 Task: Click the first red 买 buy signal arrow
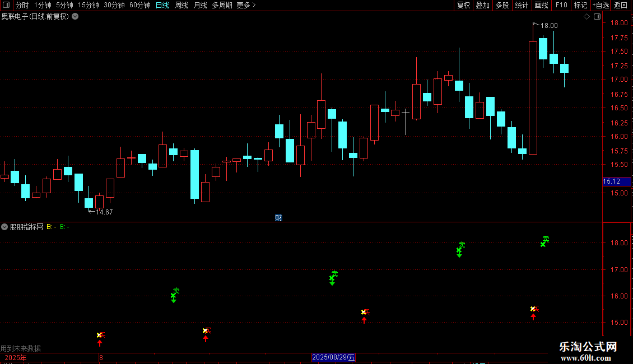click(x=100, y=343)
